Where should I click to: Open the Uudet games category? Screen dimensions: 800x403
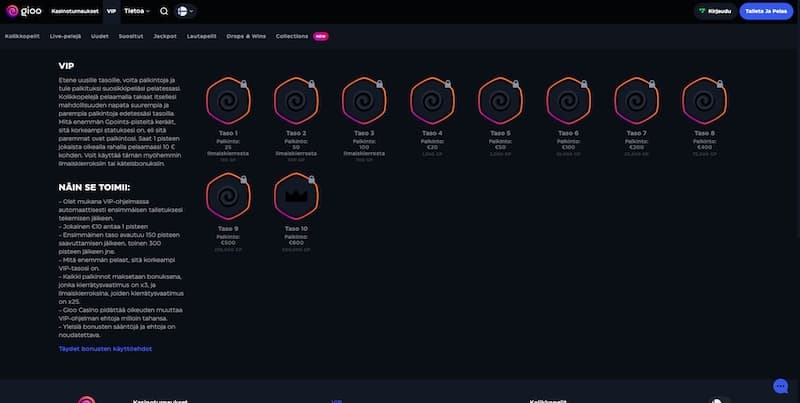coord(99,36)
